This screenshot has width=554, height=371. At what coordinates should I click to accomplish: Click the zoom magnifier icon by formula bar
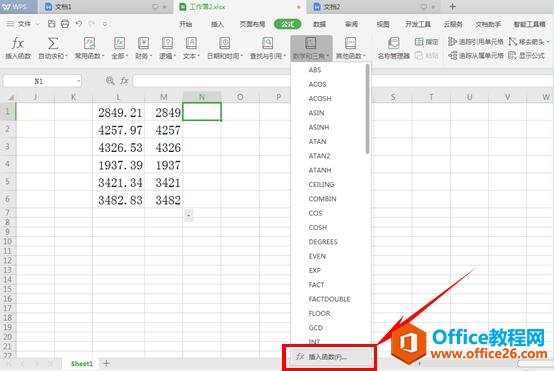[110, 81]
